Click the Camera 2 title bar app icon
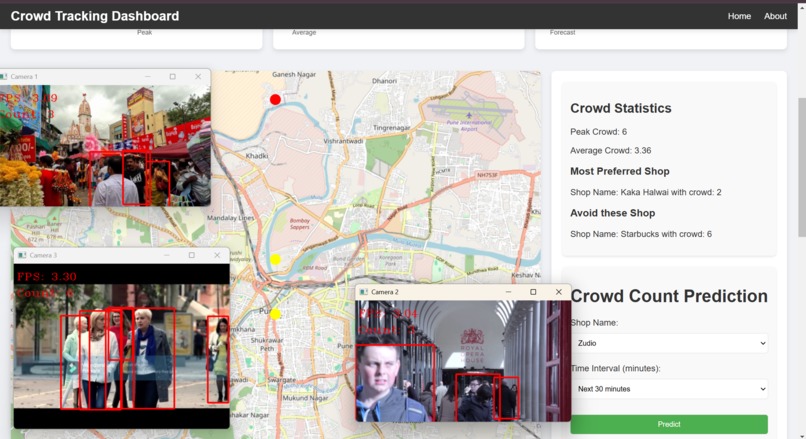This screenshot has width=806, height=439. pyautogui.click(x=364, y=291)
